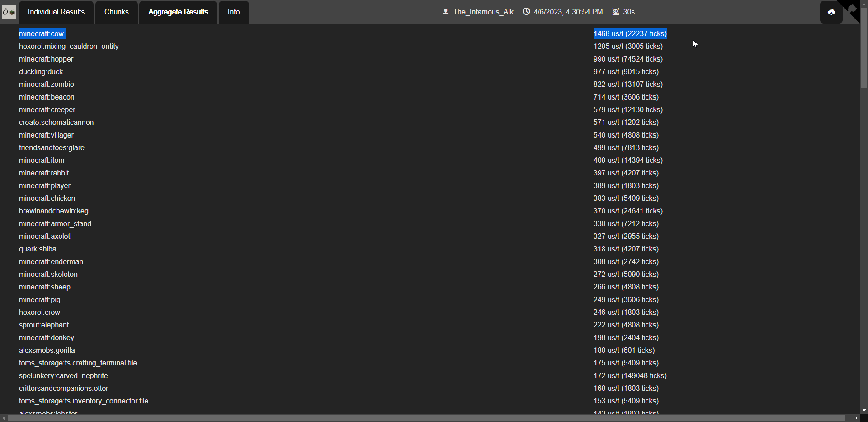Image resolution: width=868 pixels, height=422 pixels.
Task: Select the hexerei:crow row
Action: (39, 313)
